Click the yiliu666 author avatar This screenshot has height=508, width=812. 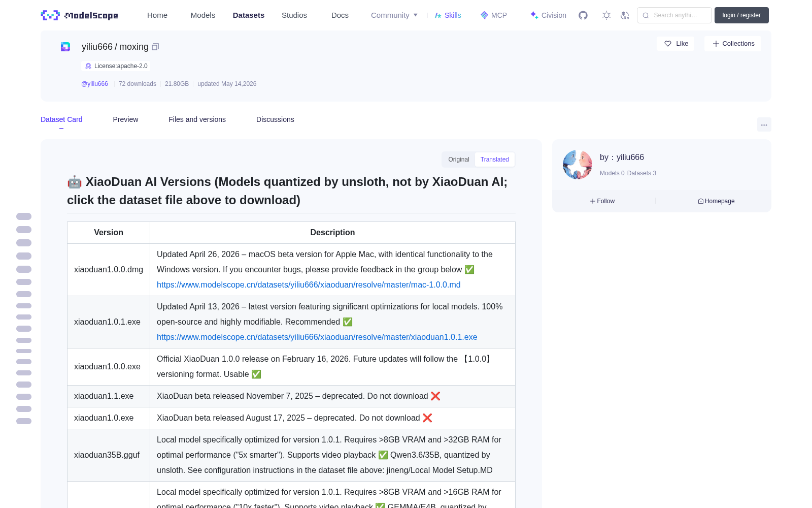click(578, 165)
